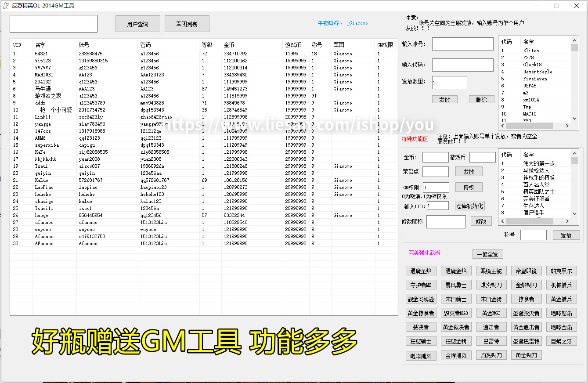Click the 黄金MG3 button
Viewport: 588px width, 383px height.
tap(491, 313)
